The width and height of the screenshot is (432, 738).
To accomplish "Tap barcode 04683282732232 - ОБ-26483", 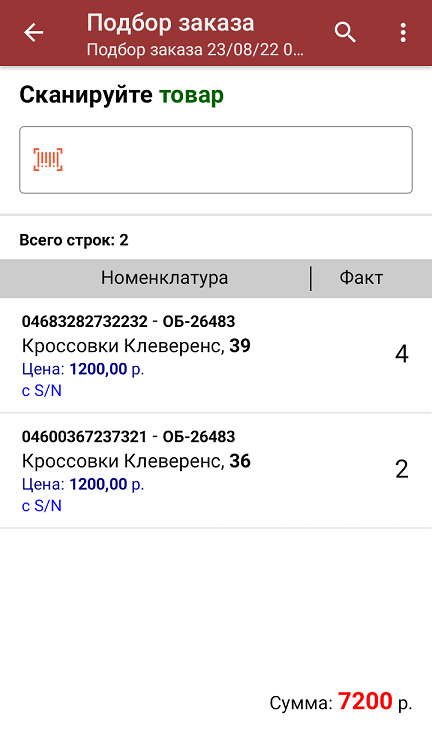I will pyautogui.click(x=128, y=321).
